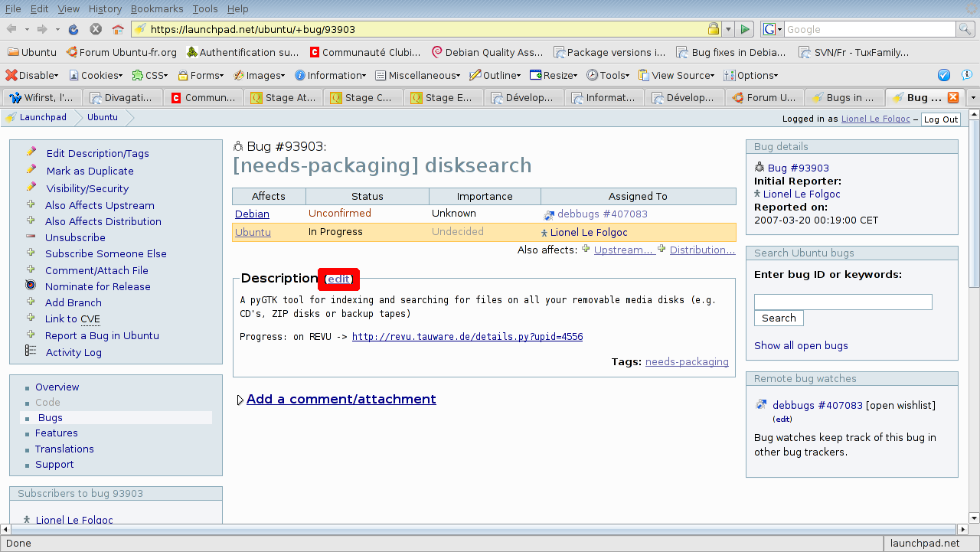980x552 pixels.
Task: Click the pencil icon beside Edit Description/Tags
Action: tap(31, 152)
